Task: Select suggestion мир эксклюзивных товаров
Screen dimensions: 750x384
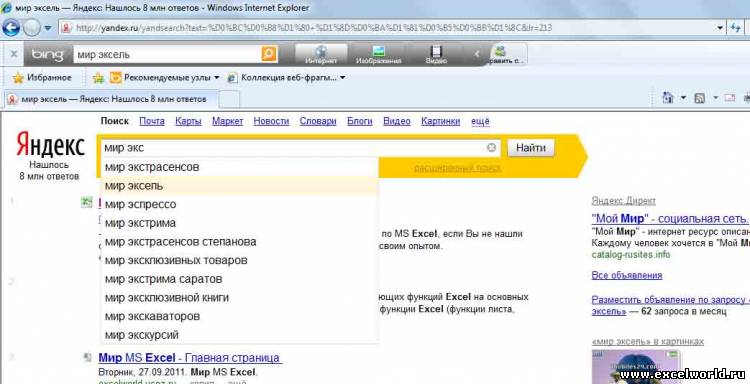Action: click(240, 260)
